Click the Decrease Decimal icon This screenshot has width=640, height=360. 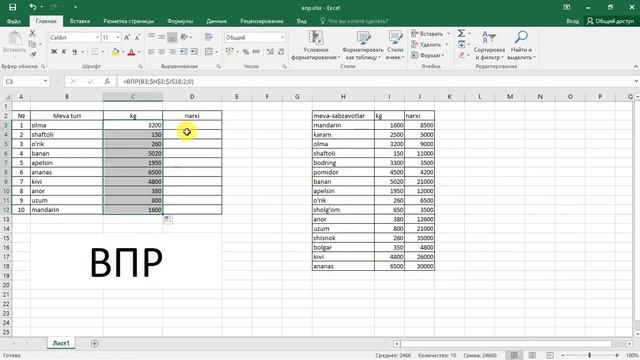[281, 52]
